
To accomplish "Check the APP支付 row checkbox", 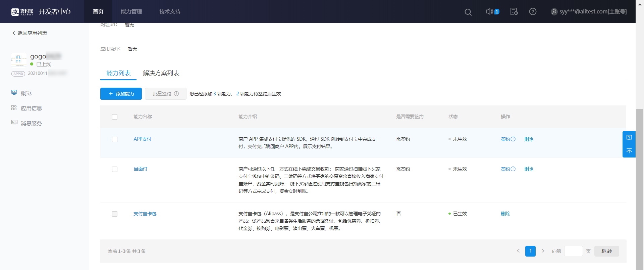I will pos(115,139).
